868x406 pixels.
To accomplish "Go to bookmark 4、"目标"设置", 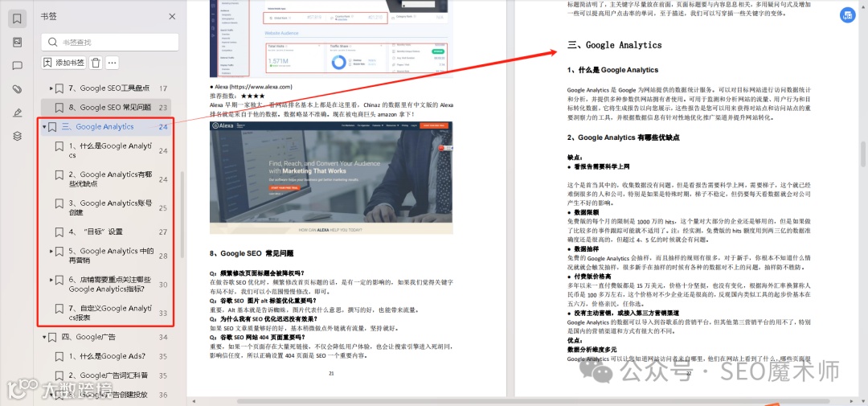I will click(96, 232).
